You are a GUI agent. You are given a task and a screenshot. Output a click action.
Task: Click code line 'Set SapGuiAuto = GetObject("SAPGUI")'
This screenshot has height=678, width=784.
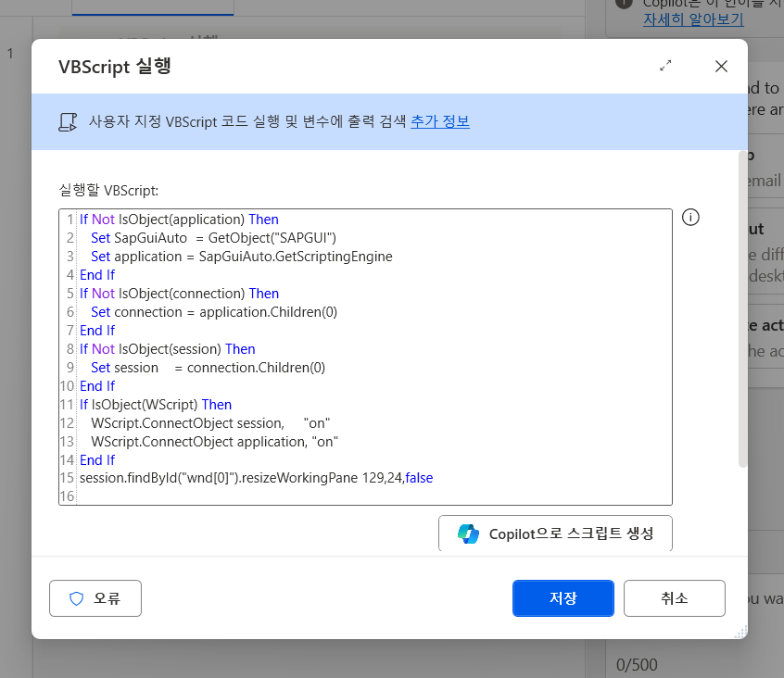point(213,238)
